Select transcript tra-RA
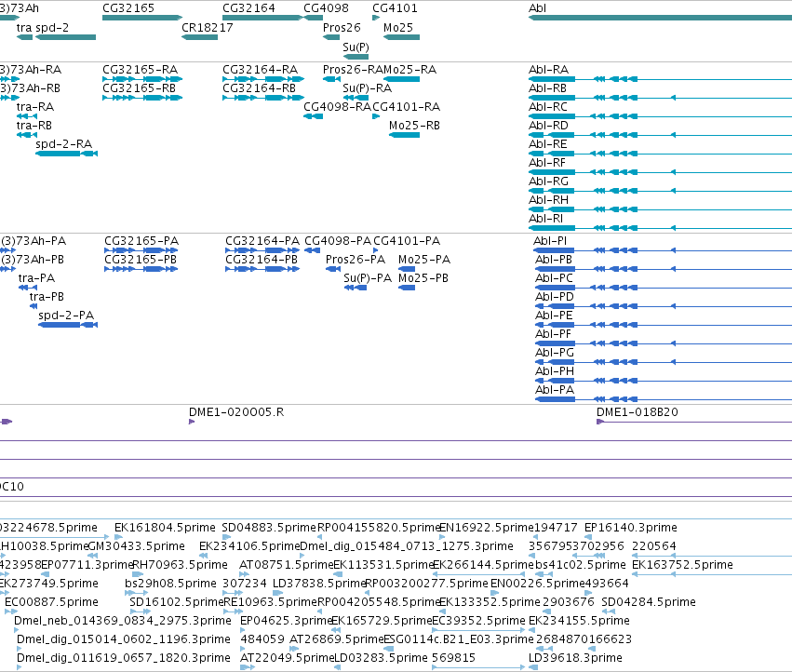The image size is (792, 672). tap(34, 107)
